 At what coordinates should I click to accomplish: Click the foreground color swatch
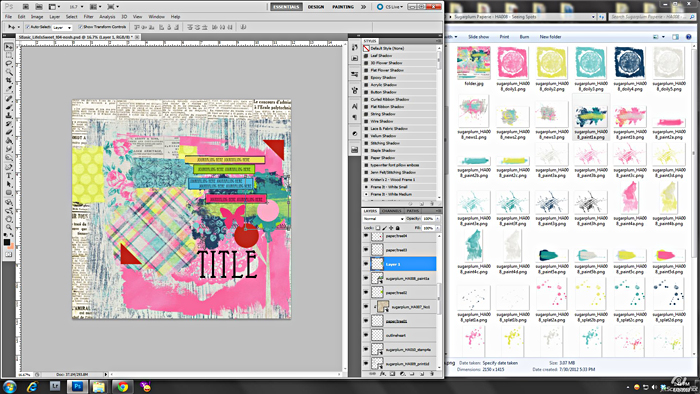click(x=7, y=242)
